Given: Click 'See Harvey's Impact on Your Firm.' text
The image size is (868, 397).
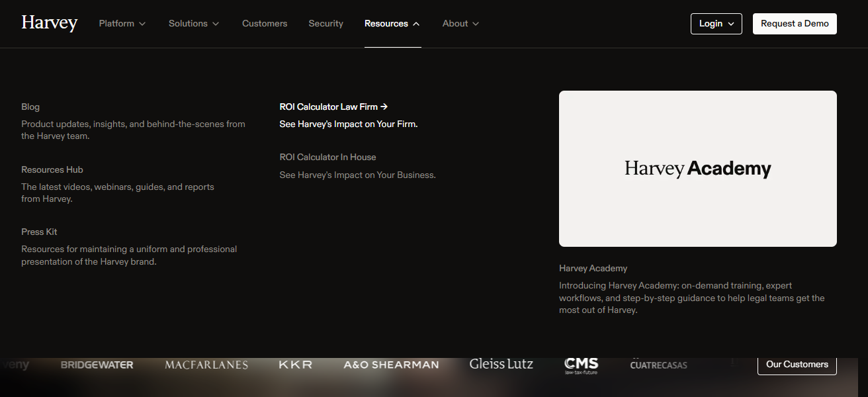Looking at the screenshot, I should pos(349,124).
